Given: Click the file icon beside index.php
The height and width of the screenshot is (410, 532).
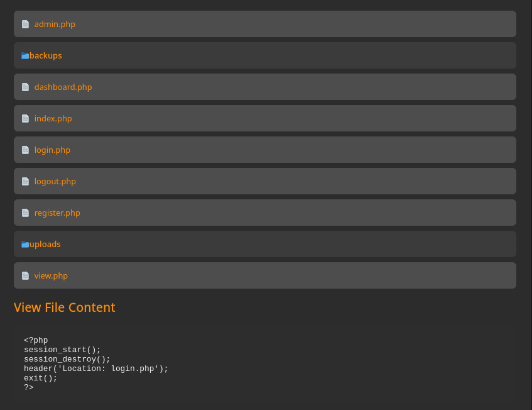Looking at the screenshot, I should pyautogui.click(x=26, y=119).
